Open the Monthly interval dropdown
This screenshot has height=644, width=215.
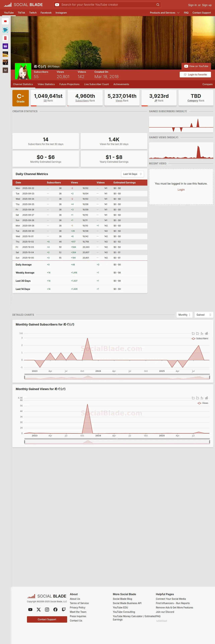[185, 315]
